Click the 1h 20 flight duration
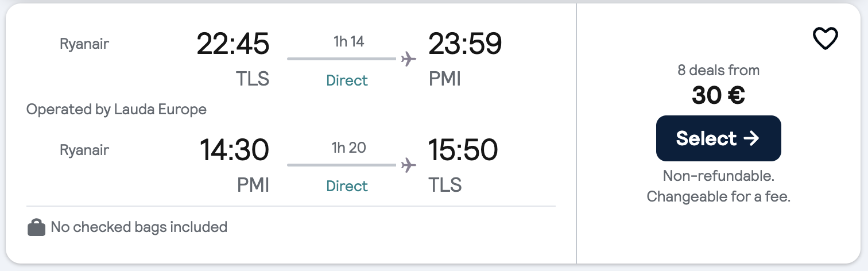The height and width of the screenshot is (271, 868). pos(348,148)
